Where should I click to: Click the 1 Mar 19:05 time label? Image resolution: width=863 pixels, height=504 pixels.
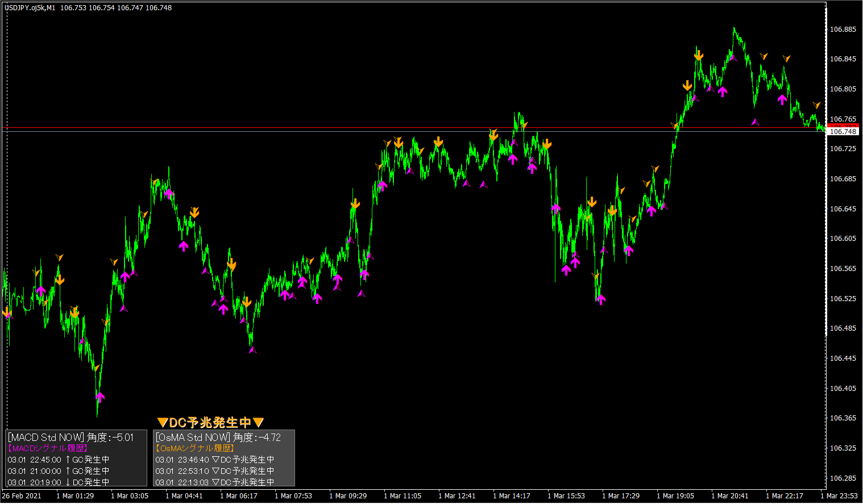pos(675,496)
